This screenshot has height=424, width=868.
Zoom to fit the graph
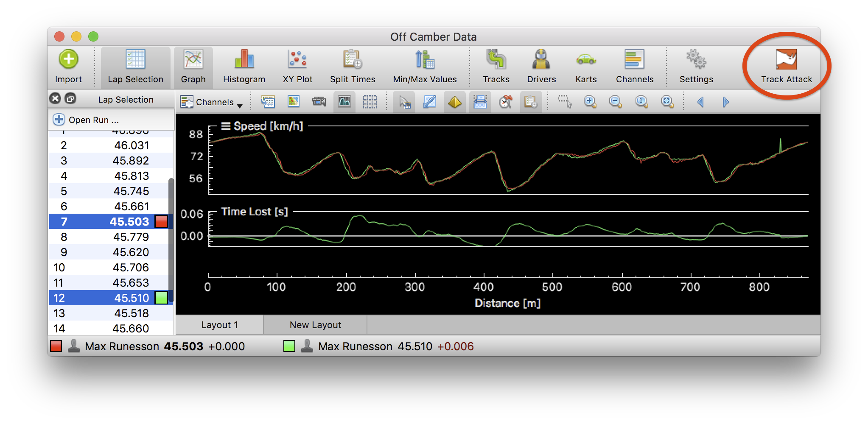coord(667,102)
